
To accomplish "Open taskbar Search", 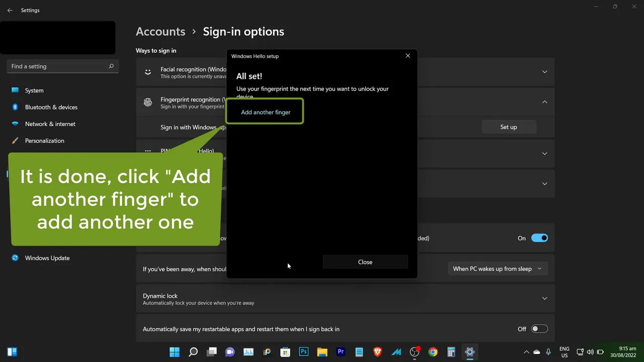I will (193, 352).
